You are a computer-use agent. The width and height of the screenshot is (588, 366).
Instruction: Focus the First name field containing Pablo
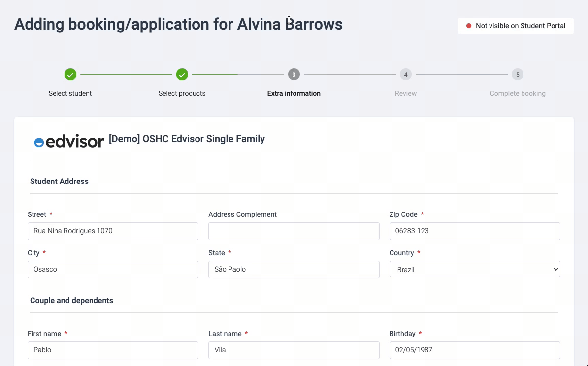[113, 350]
